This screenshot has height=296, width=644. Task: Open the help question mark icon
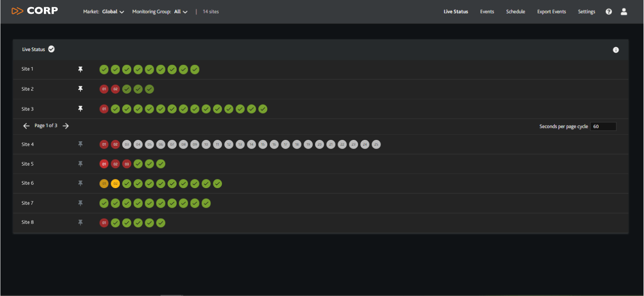coord(609,11)
